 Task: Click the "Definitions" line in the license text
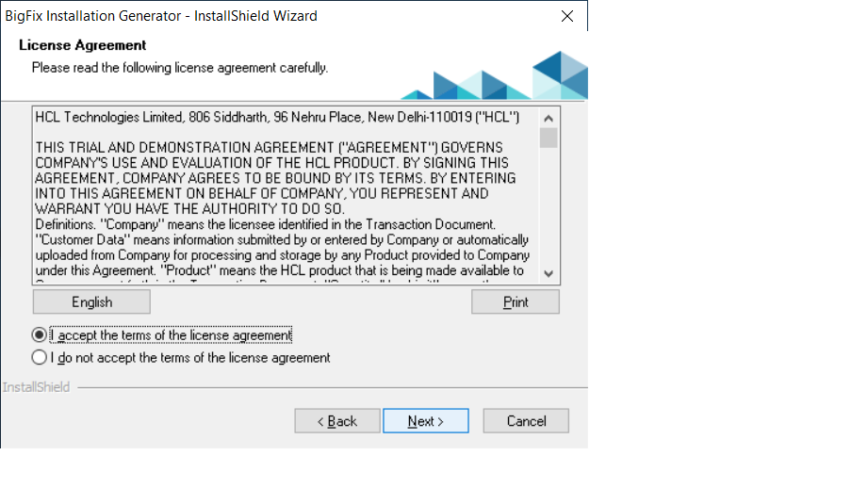(x=264, y=224)
